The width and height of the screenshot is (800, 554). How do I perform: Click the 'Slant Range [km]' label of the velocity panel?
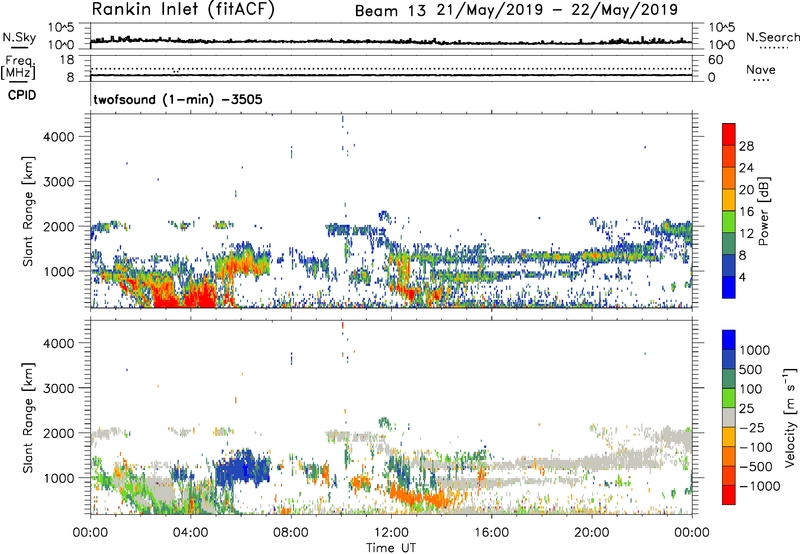[x=28, y=417]
